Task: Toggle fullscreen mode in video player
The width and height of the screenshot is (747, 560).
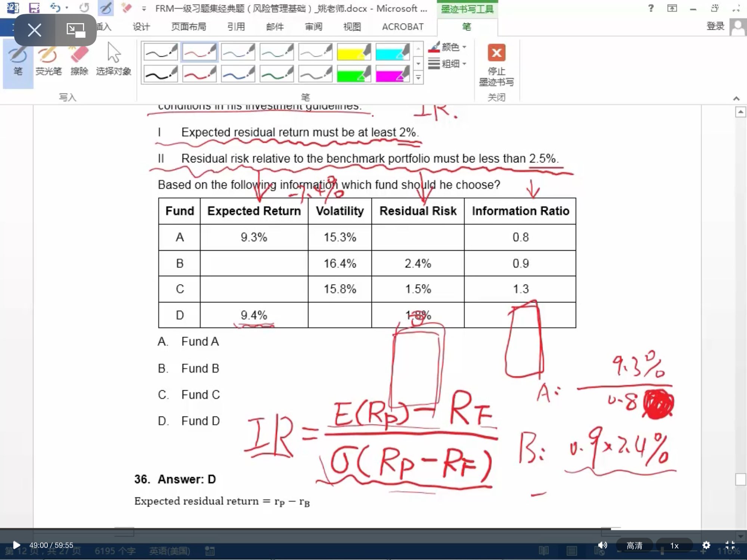Action: pyautogui.click(x=730, y=545)
